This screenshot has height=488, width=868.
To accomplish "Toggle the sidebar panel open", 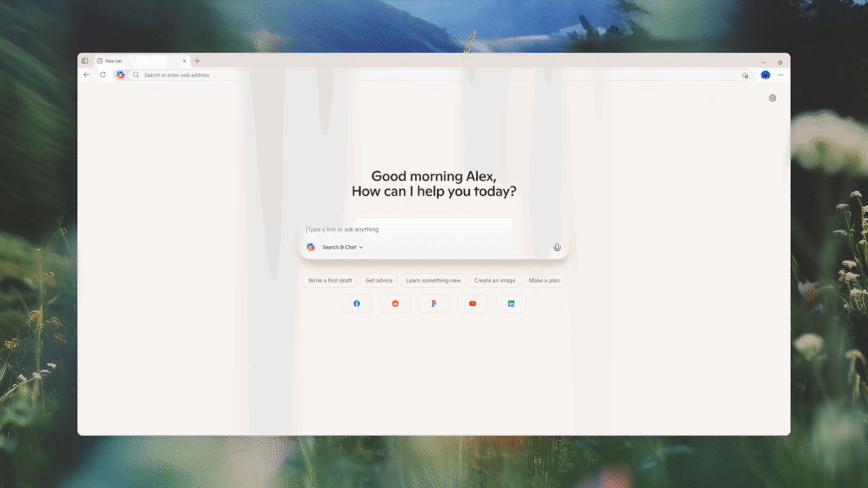I will [x=85, y=60].
